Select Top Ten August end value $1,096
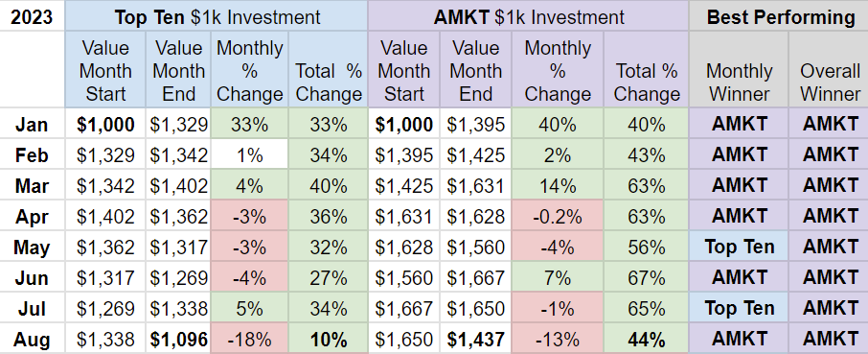868x354 pixels. click(x=178, y=339)
